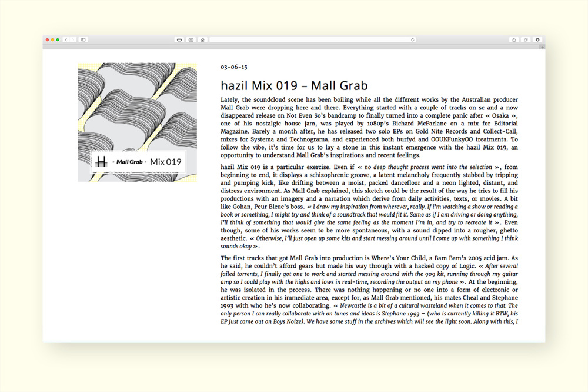The height and width of the screenshot is (392, 588).
Task: Click the forward navigation arrow
Action: pos(72,40)
